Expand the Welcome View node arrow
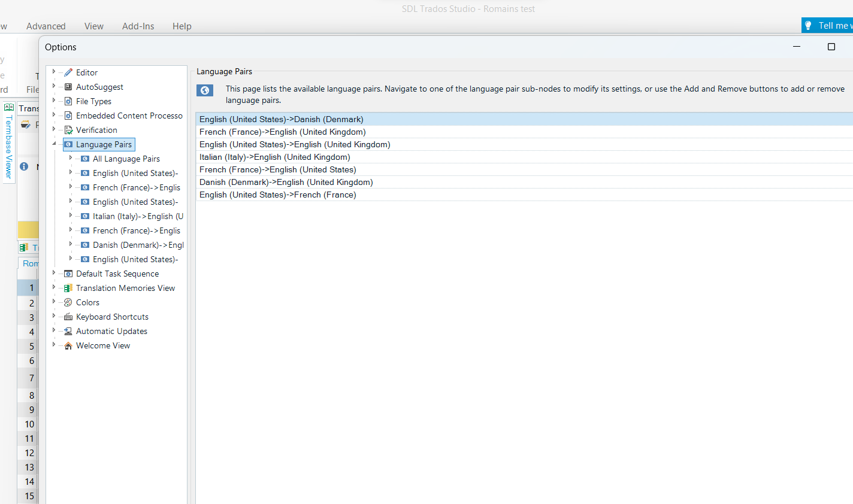This screenshot has width=853, height=504. (54, 345)
